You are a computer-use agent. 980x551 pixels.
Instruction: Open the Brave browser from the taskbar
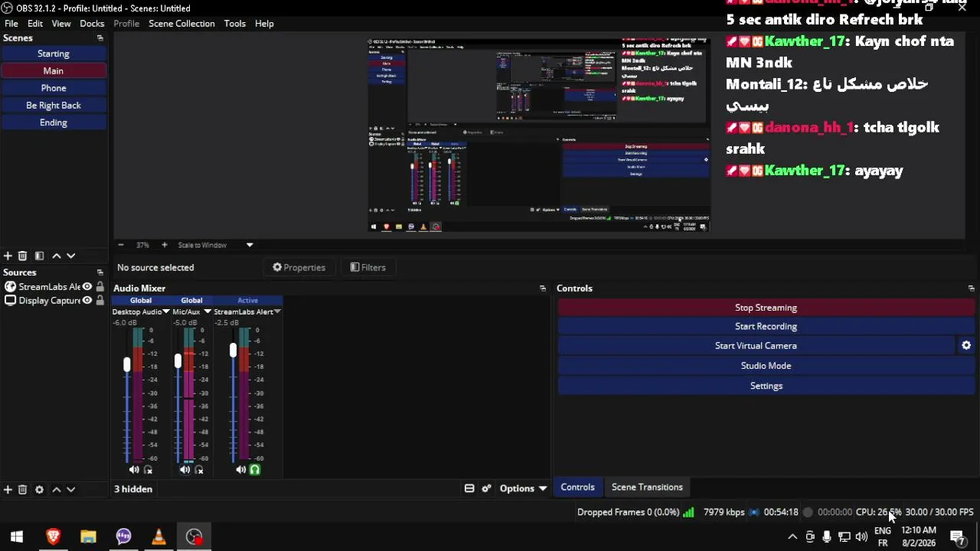[53, 536]
